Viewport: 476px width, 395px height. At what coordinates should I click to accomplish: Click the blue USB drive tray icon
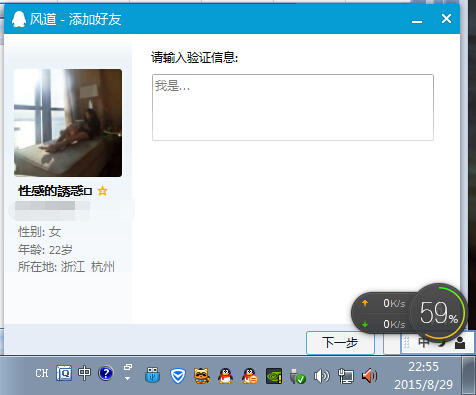pos(153,375)
